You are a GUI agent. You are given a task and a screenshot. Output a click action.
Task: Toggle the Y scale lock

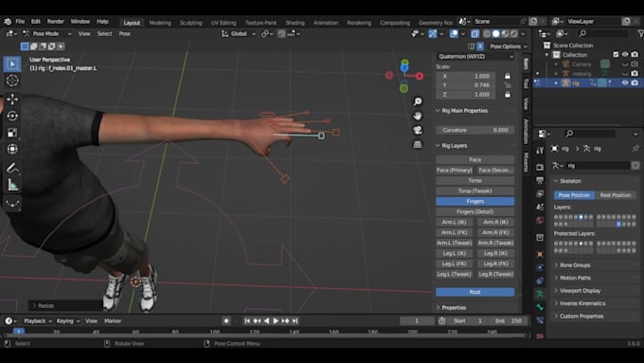(x=508, y=85)
